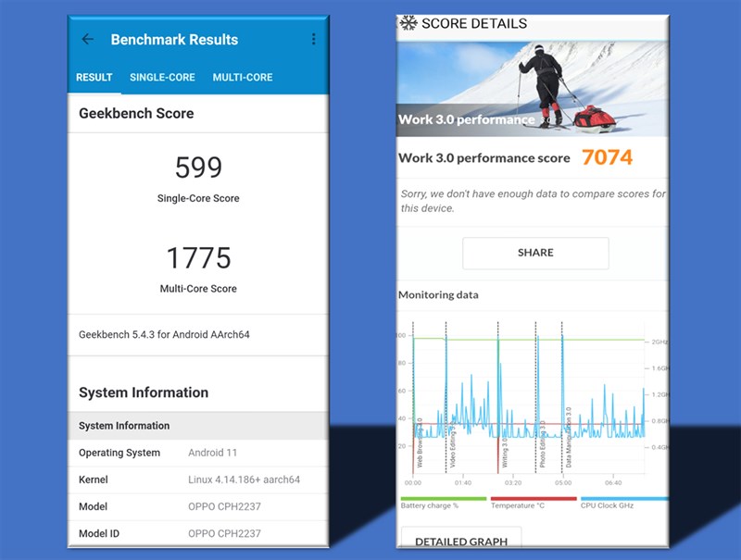741x560 pixels.
Task: Select the Operating System value Android 11
Action: click(213, 453)
